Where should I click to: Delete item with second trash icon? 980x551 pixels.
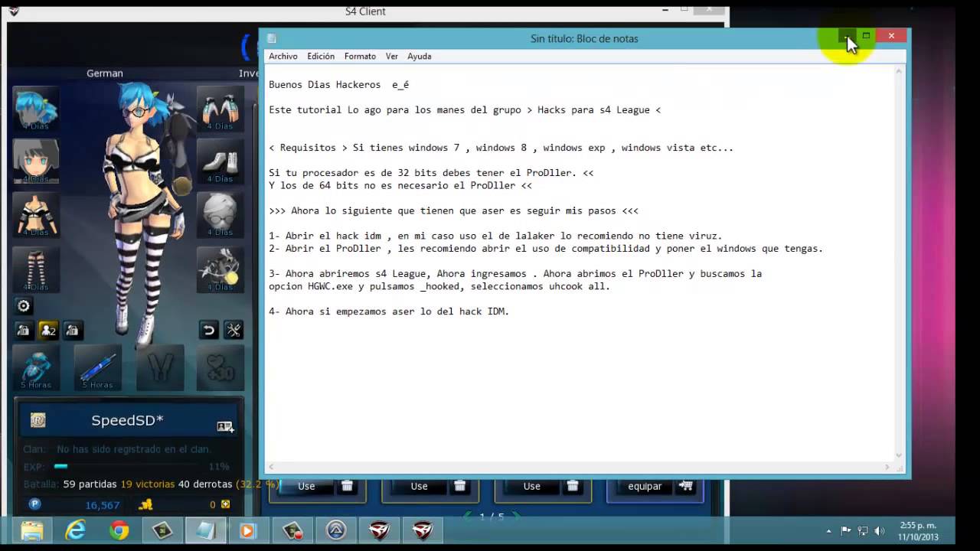(x=459, y=485)
